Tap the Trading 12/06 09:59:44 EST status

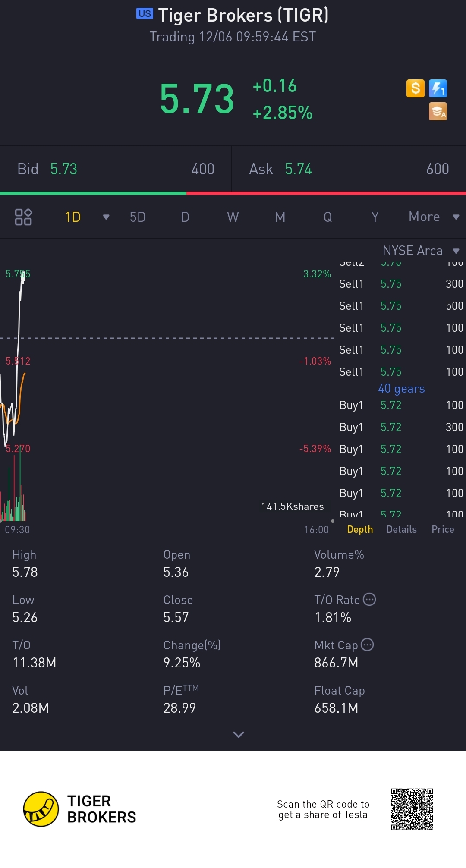click(x=233, y=37)
